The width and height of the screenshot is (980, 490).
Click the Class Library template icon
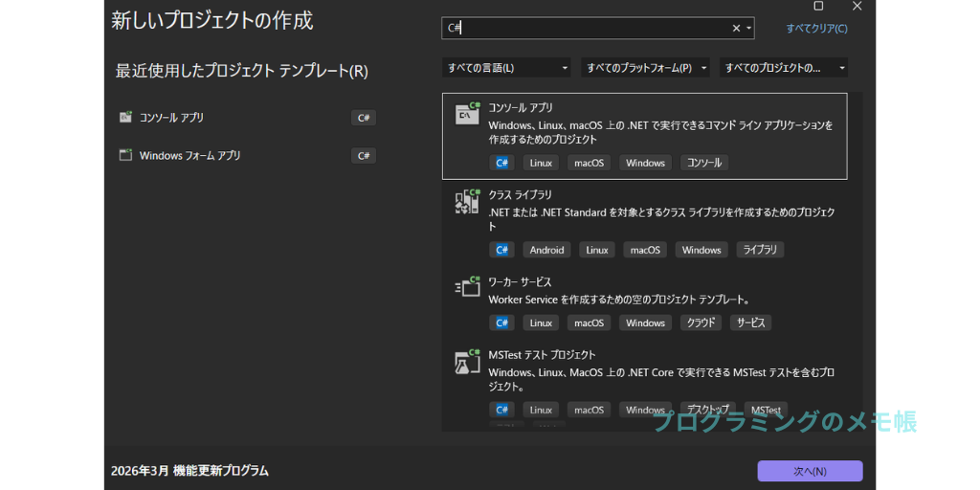pyautogui.click(x=467, y=201)
